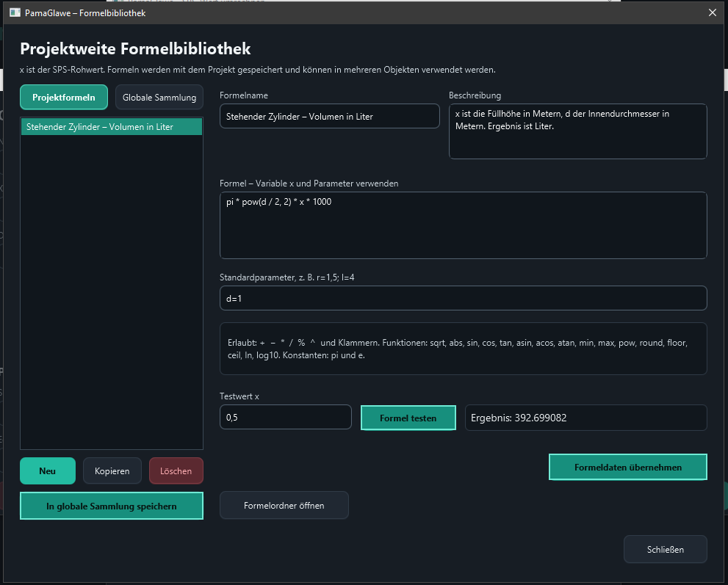Switch to the Projektformeln tab
728x585 pixels.
64,97
